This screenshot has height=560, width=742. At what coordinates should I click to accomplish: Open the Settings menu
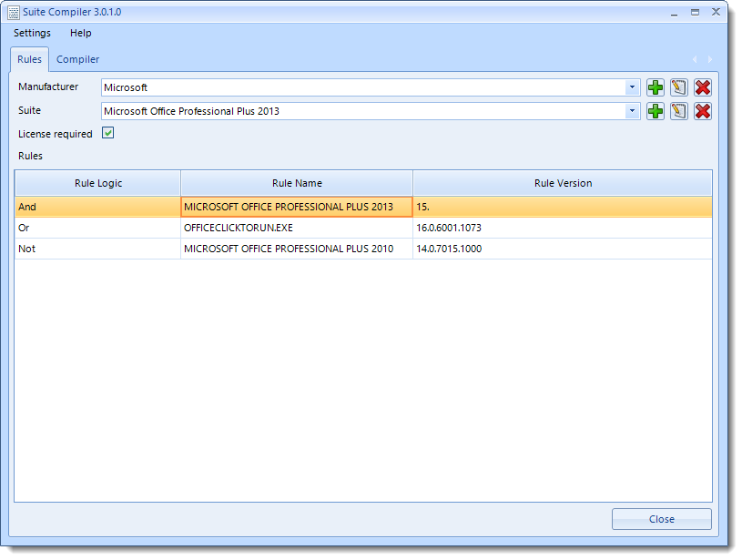pos(32,33)
